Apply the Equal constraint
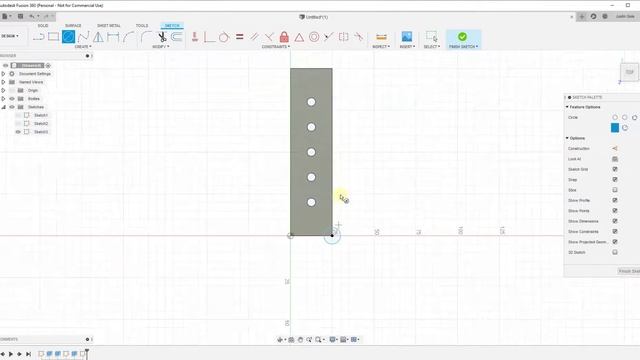Image resolution: width=640 pixels, height=360 pixels. coord(240,37)
